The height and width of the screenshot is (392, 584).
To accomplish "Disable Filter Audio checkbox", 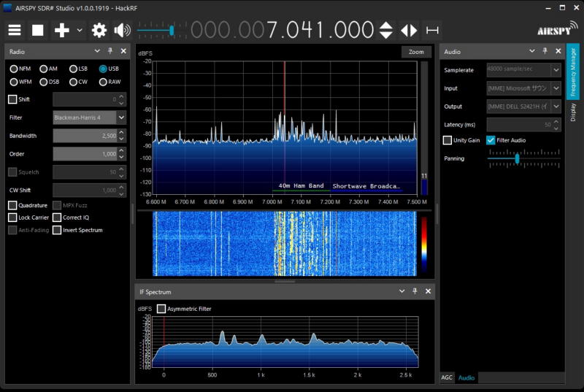I will [491, 140].
